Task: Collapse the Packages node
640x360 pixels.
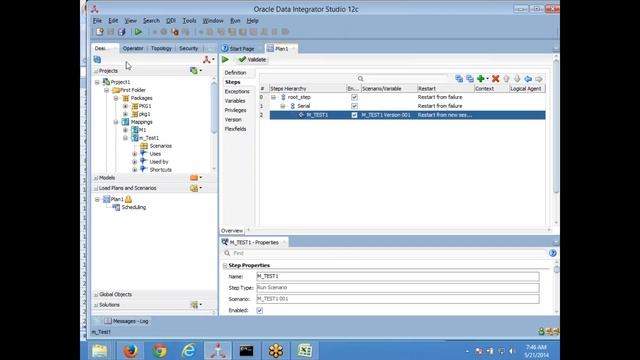Action: pos(116,98)
